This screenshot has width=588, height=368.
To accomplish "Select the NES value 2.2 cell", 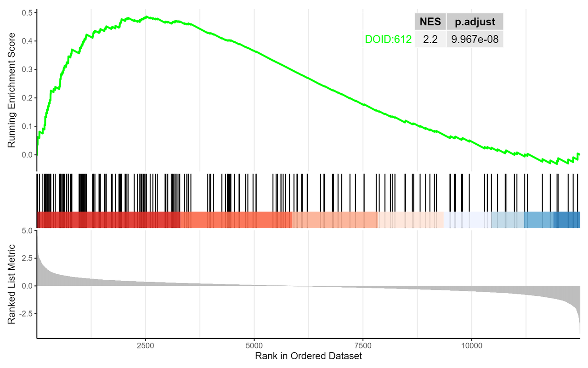I will pos(430,39).
